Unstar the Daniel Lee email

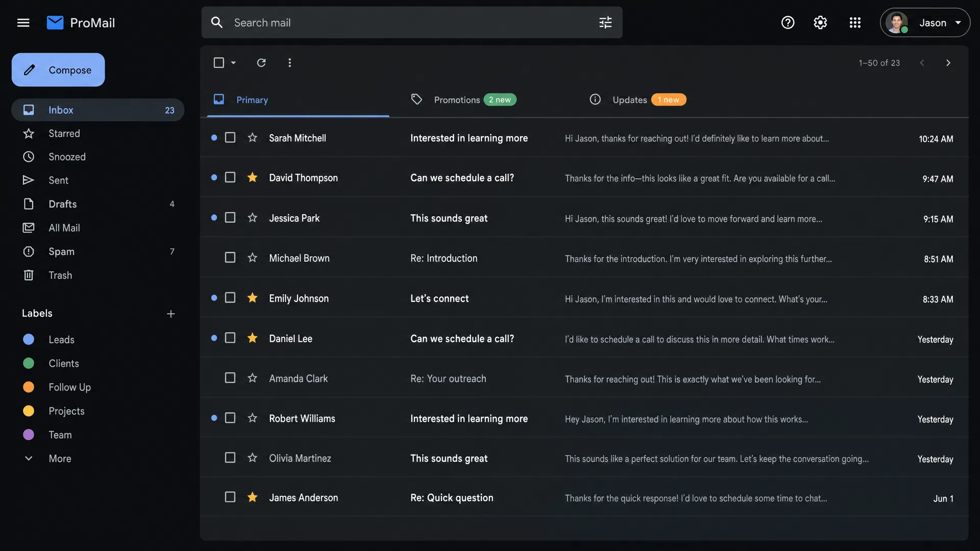coord(252,338)
